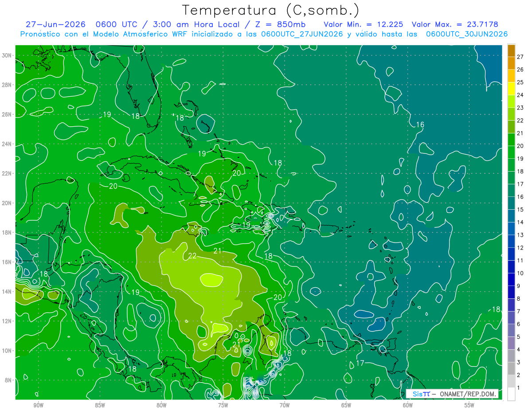Click the "30N" latitude axis label

point(7,55)
